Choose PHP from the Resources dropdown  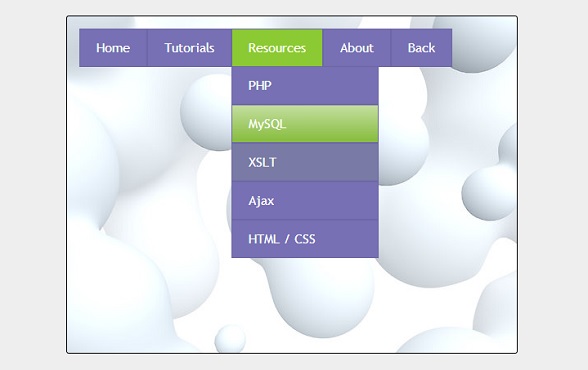click(x=305, y=86)
